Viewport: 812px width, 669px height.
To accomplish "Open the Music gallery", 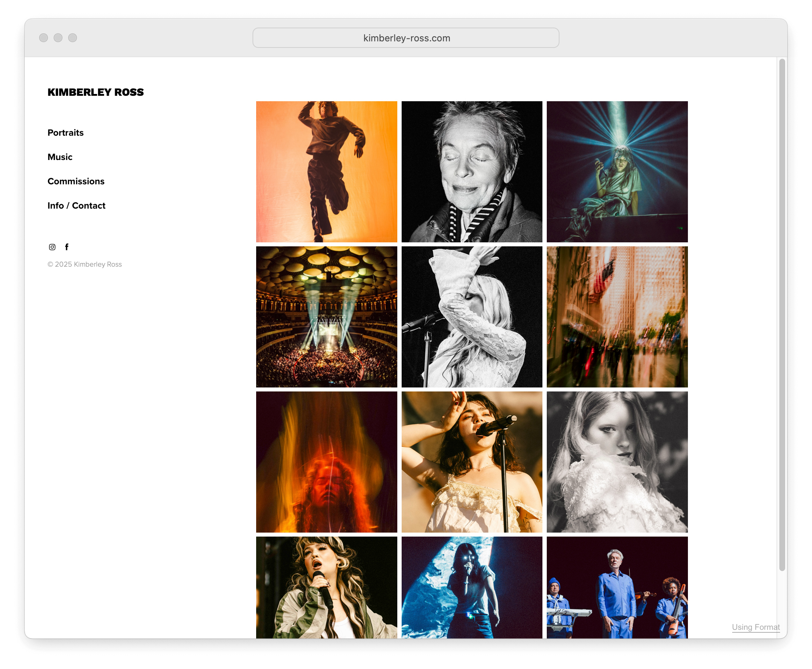I will tap(60, 157).
